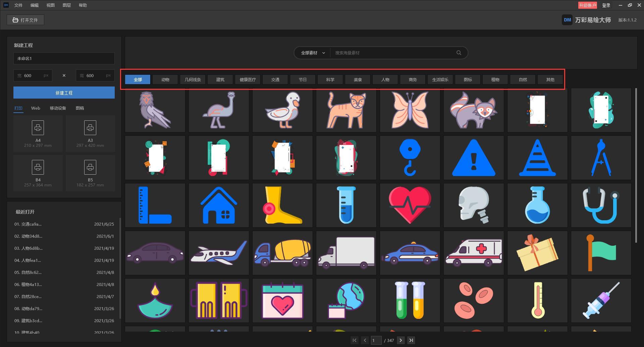This screenshot has height=347, width=644.
Task: Pick the ambulance illustration
Action: click(474, 253)
